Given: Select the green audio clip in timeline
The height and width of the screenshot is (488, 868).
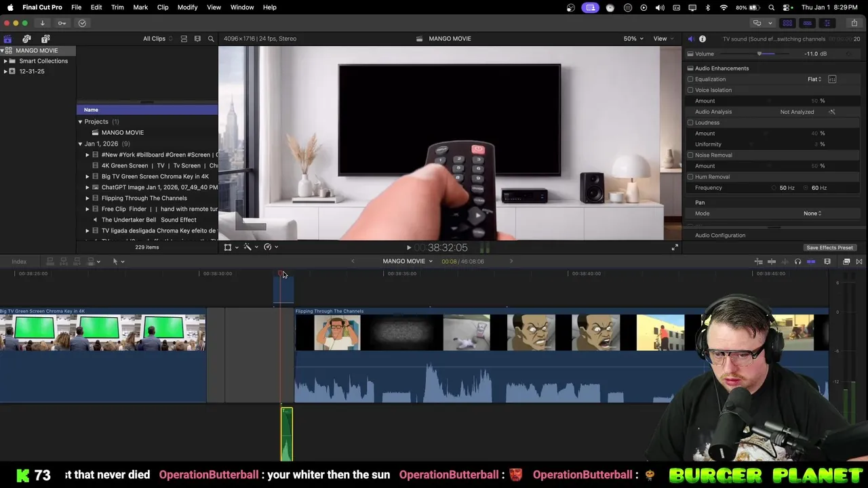Looking at the screenshot, I should [287, 434].
